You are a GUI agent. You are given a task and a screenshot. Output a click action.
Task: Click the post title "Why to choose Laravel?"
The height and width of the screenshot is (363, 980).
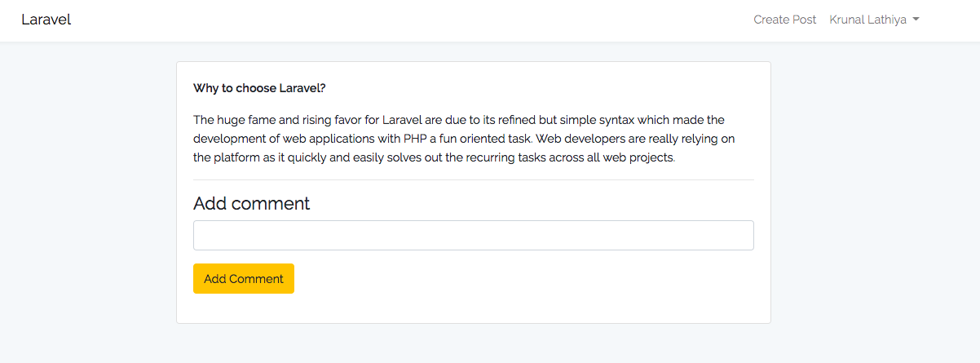tap(259, 88)
